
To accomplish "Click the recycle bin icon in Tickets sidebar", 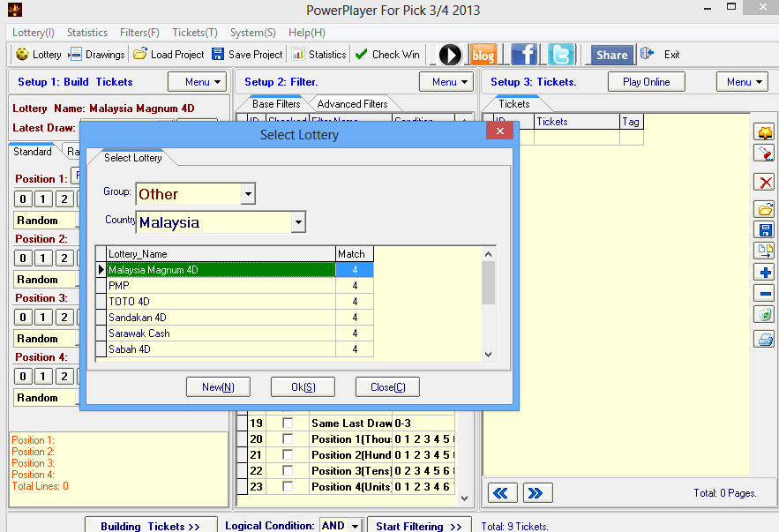I will (x=765, y=314).
